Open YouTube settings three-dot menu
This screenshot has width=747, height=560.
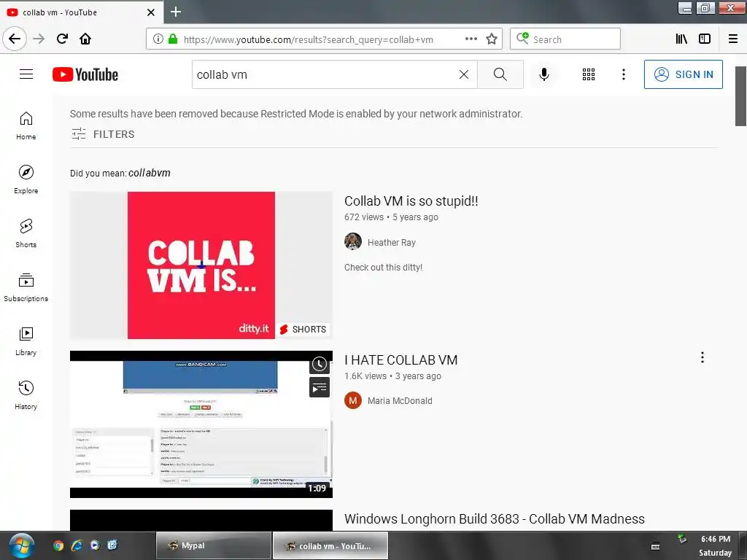623,74
